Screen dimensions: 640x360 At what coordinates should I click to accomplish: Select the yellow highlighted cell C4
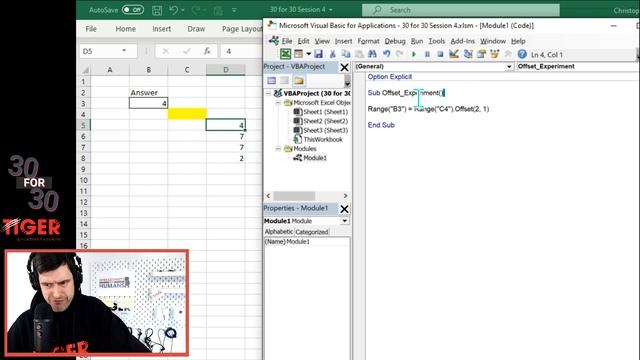[187, 114]
